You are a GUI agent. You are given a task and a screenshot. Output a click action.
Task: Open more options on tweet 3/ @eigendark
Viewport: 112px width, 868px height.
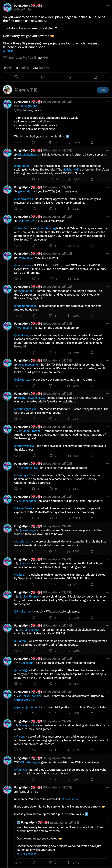107,187
